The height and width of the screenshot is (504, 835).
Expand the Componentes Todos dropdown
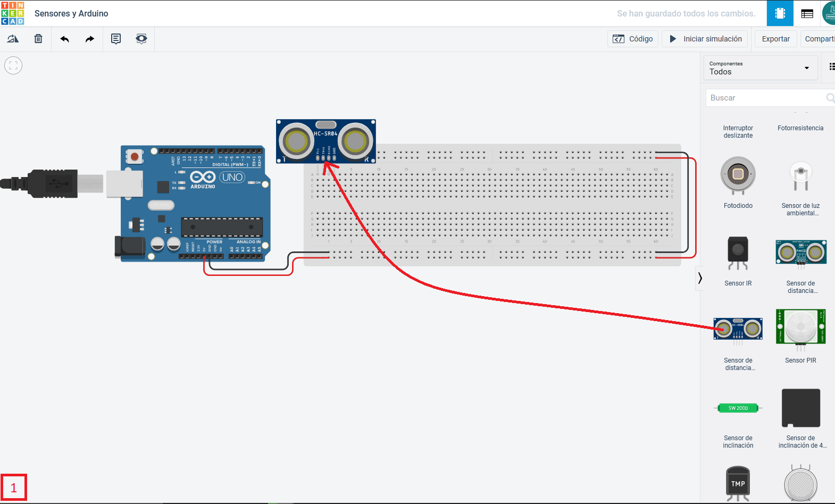coord(760,68)
